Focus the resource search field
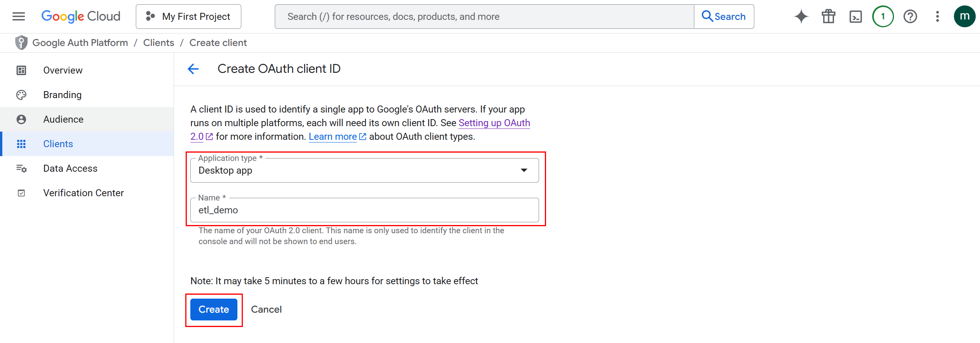 tap(484, 16)
